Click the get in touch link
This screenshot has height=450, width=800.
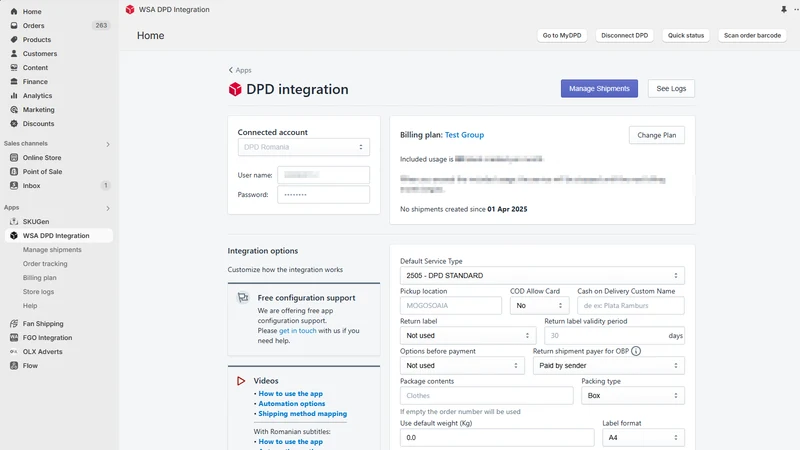(x=297, y=331)
